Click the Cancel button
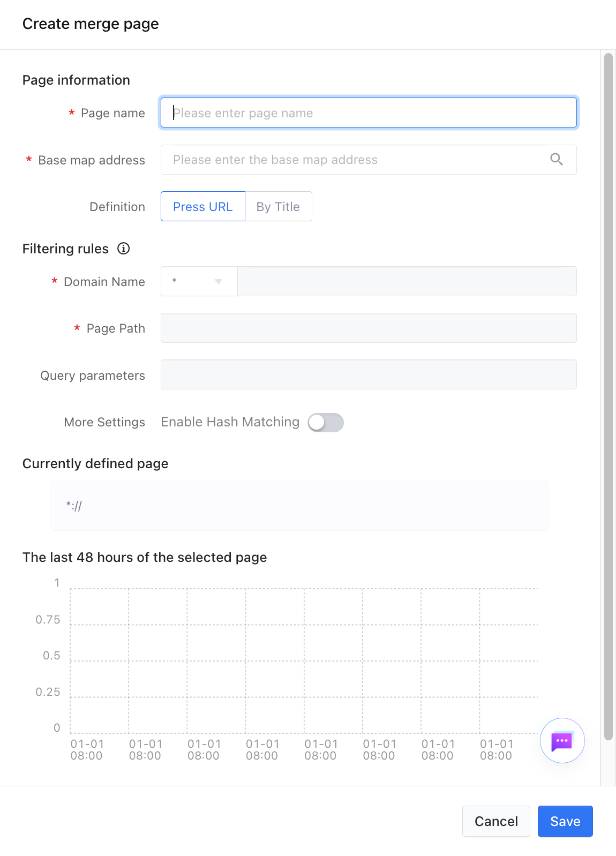The height and width of the screenshot is (856, 616). coord(496,821)
